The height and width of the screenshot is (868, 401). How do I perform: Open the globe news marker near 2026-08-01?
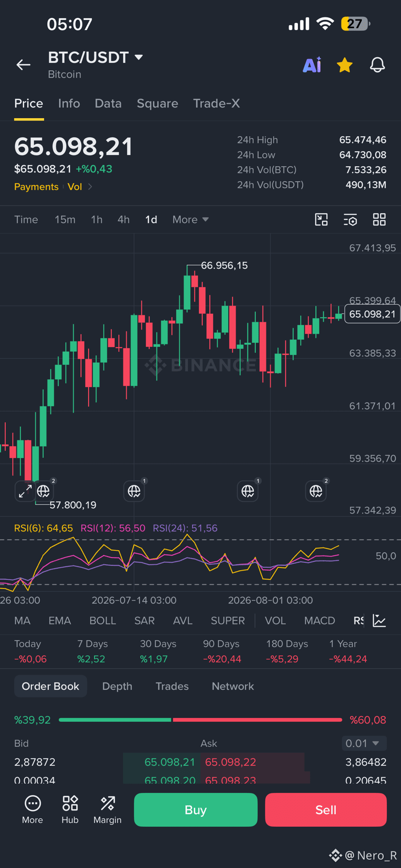pyautogui.click(x=248, y=491)
